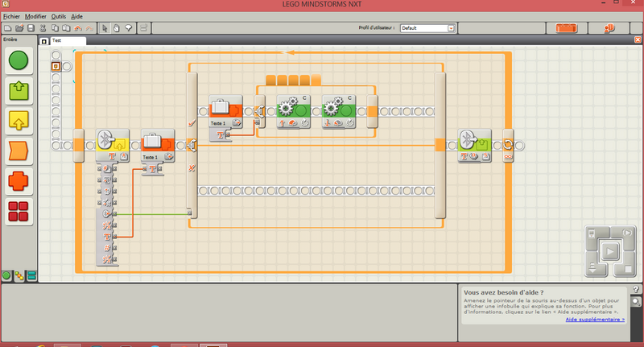Screen dimensions: 644x347
Task: Choose the X false case of the switch
Action: coord(192,168)
